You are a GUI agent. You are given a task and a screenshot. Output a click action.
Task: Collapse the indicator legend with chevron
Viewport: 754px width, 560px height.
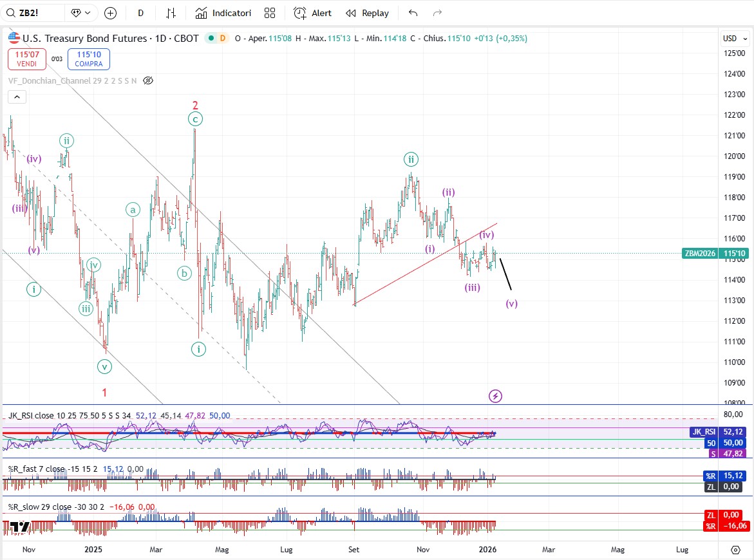click(x=17, y=97)
